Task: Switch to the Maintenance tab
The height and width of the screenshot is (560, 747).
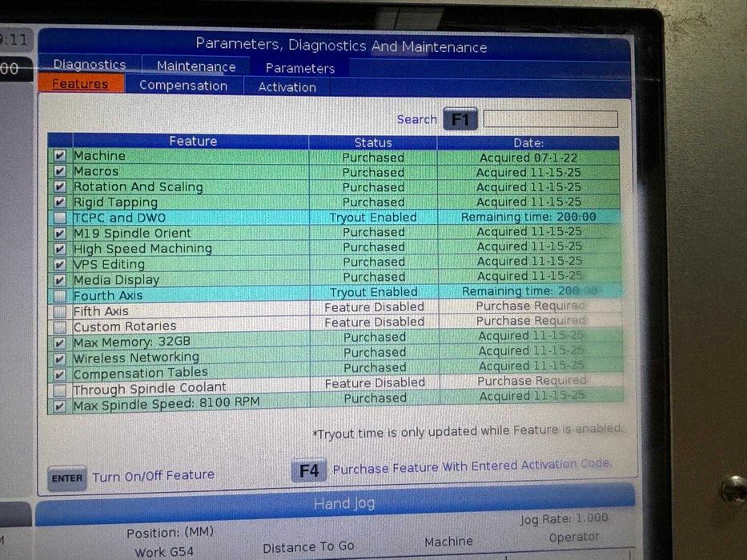Action: pyautogui.click(x=196, y=66)
